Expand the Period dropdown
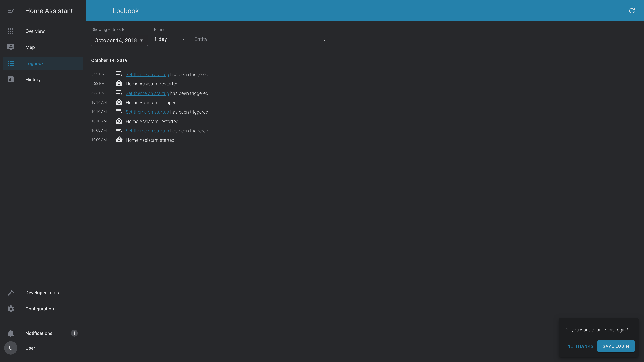Image resolution: width=644 pixels, height=362 pixels. pyautogui.click(x=171, y=39)
